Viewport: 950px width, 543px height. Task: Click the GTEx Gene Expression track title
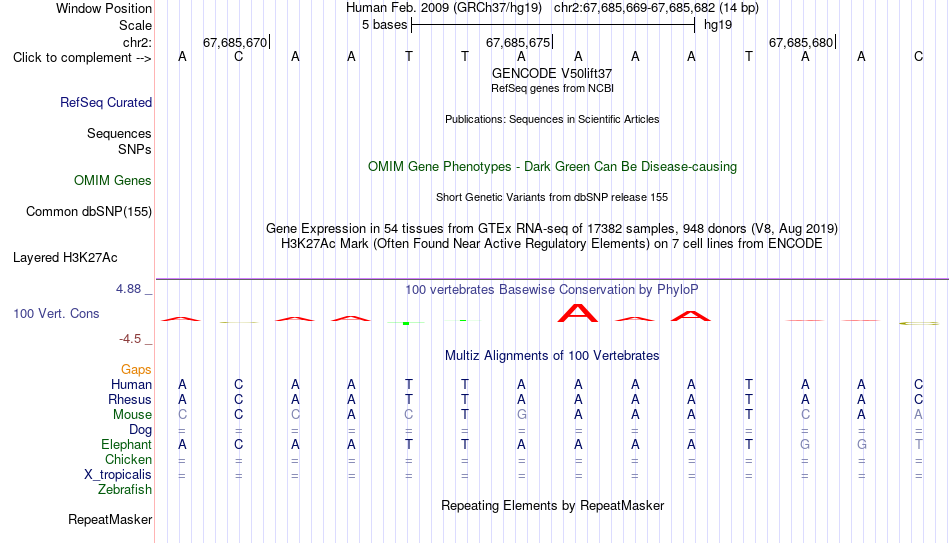click(552, 228)
